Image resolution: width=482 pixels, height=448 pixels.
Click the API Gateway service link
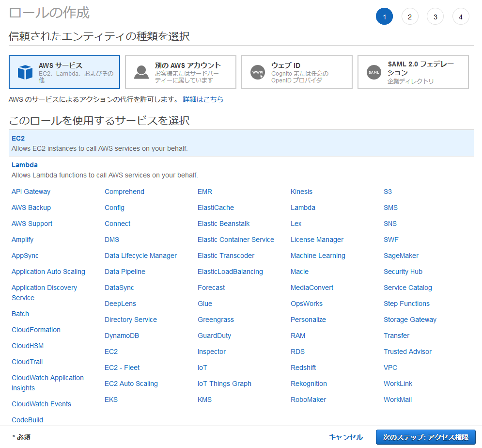31,192
